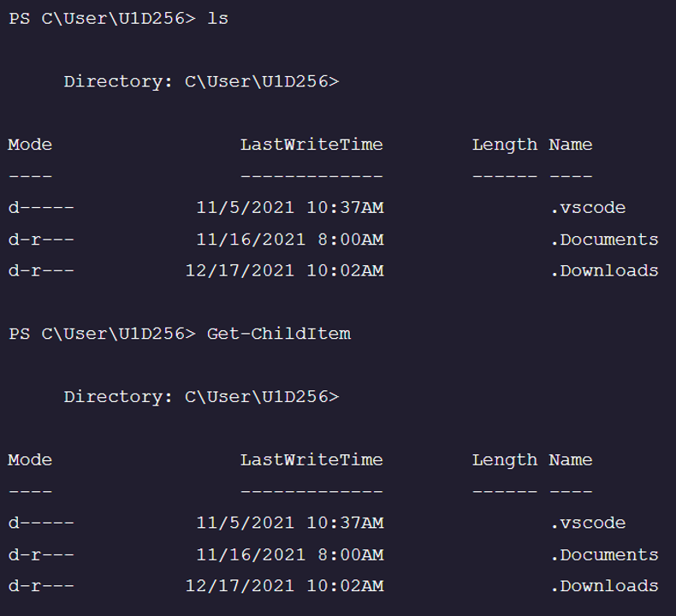Select .vscode folder in ls output
Screen dimensions: 676x616
(588, 208)
